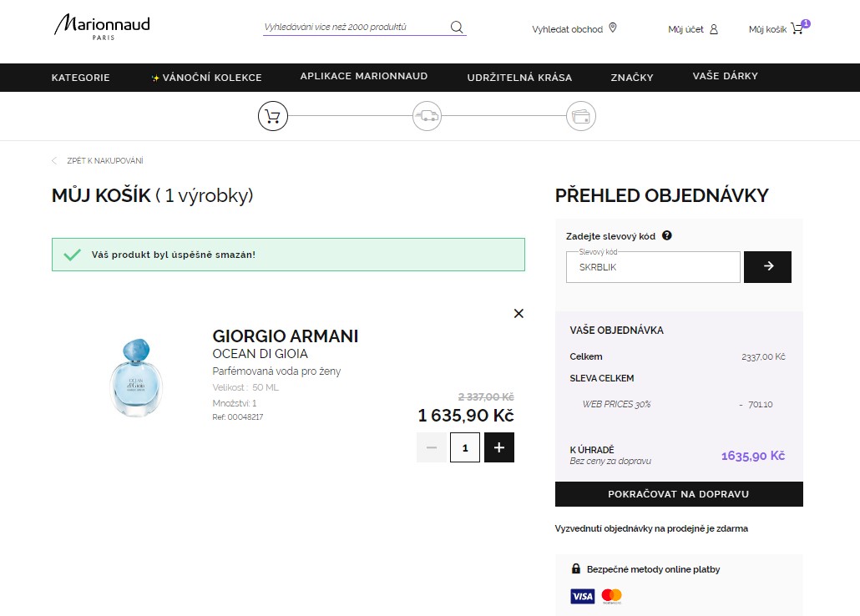The image size is (860, 616).
Task: Select the payment wallet step icon
Action: (x=581, y=116)
